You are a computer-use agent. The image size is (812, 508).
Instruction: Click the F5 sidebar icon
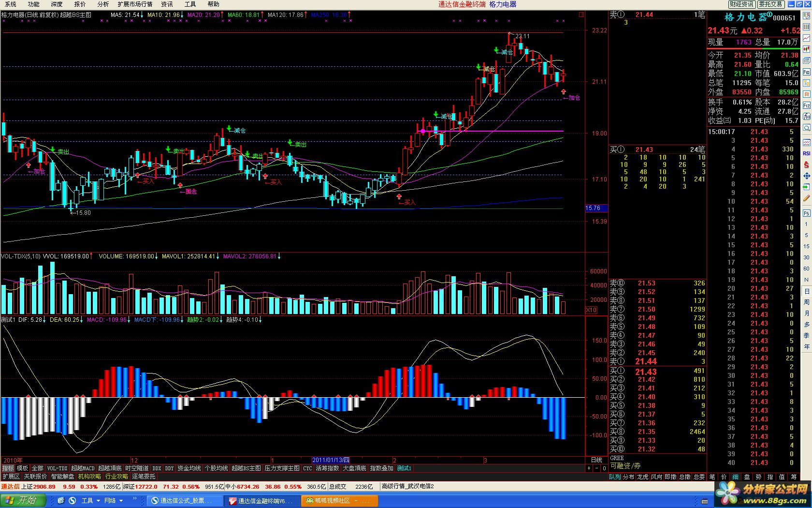[806, 213]
